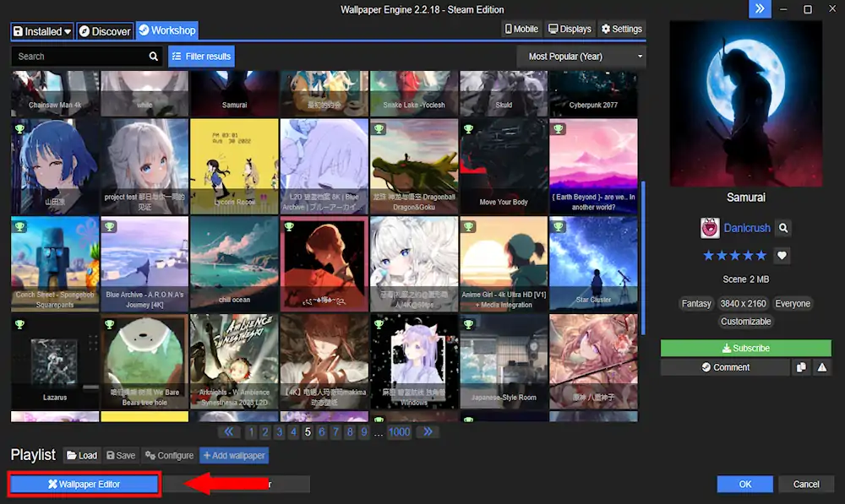Select Lycoris Recoil wallpaper thumbnail
This screenshot has width=845, height=504.
point(234,166)
